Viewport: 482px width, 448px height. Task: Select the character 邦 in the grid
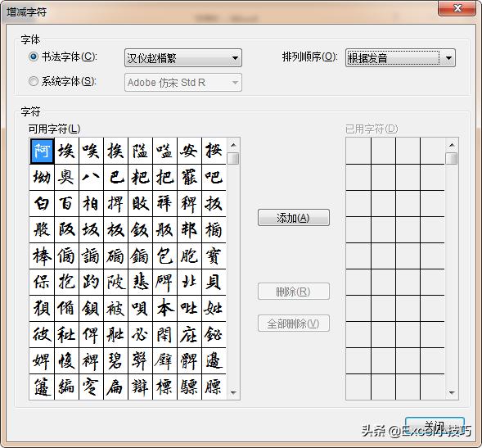(x=189, y=229)
